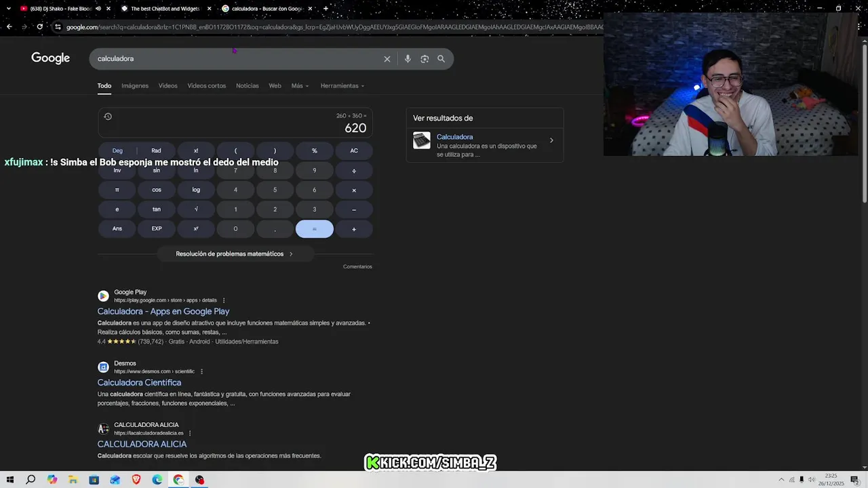
Task: Click the browser back arrow
Action: [x=9, y=27]
